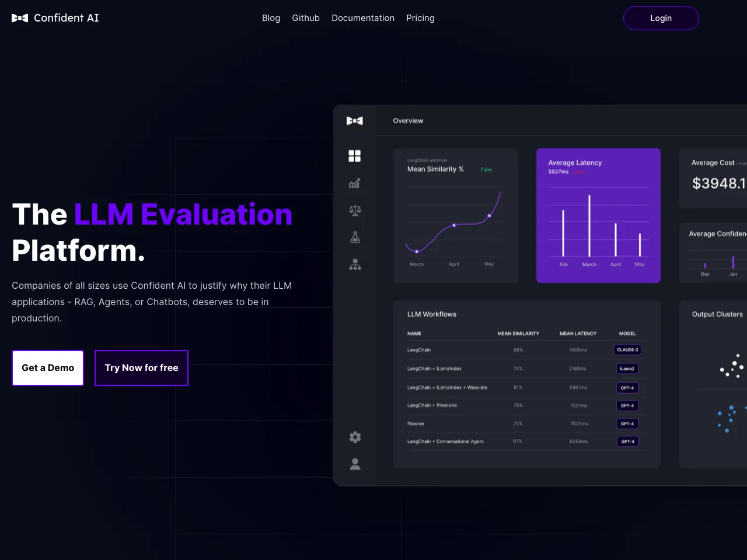Viewport: 747px width, 560px height.
Task: Click Try Now for free button
Action: click(x=141, y=368)
